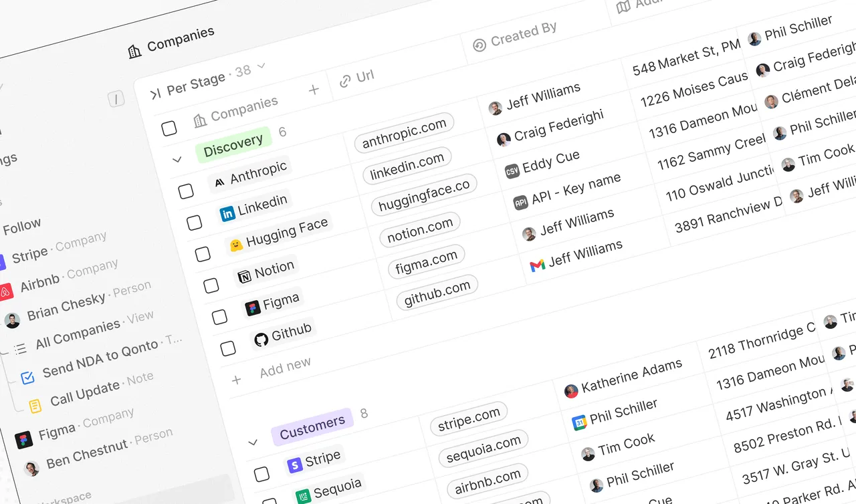Click the link icon in the Url column header
This screenshot has height=504, width=856.
(345, 81)
